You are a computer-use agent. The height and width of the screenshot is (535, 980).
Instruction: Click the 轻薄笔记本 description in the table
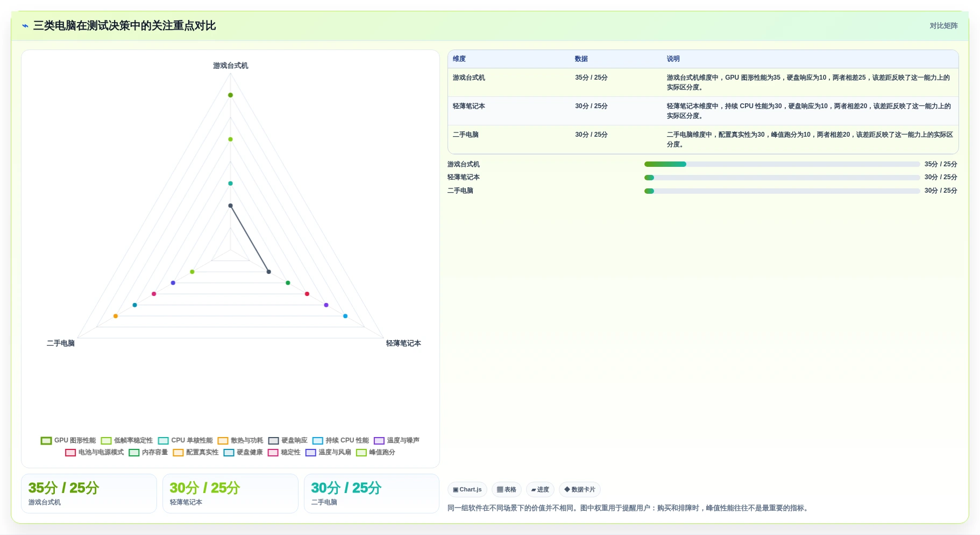(x=809, y=111)
